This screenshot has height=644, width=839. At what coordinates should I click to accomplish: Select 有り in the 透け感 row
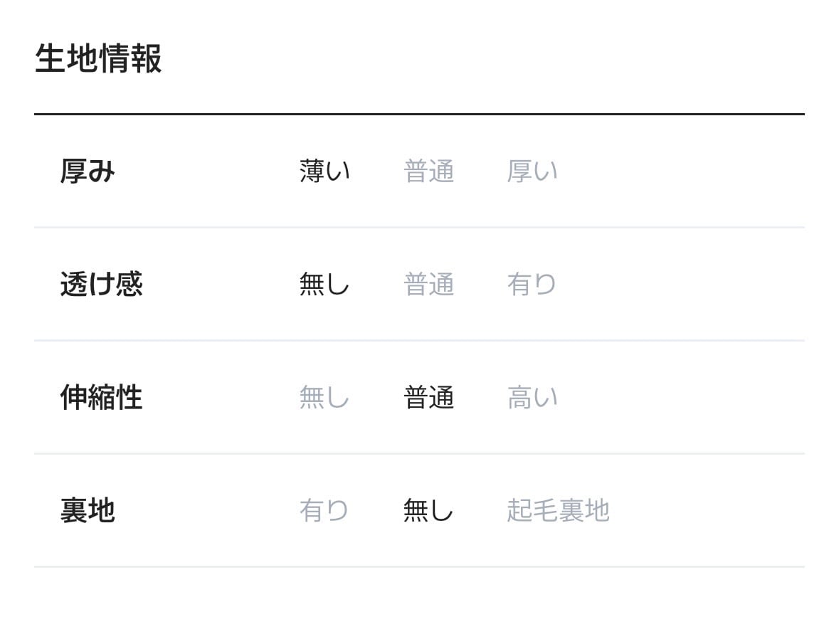[532, 285]
